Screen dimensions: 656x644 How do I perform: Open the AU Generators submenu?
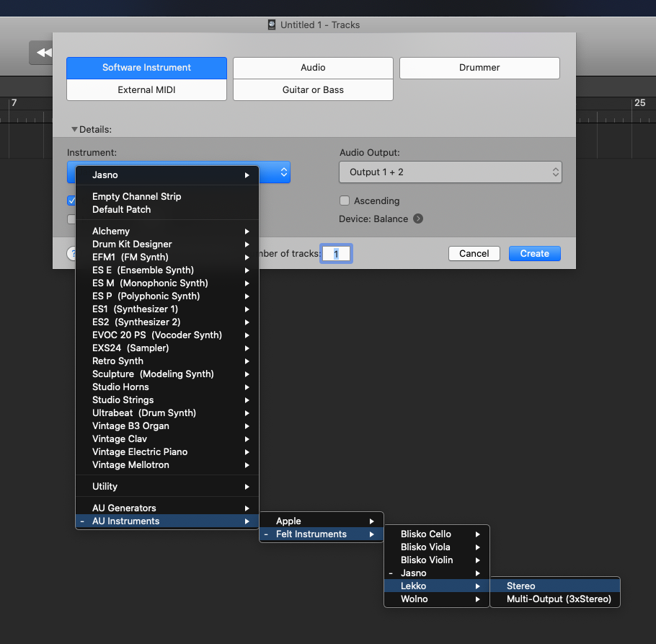click(167, 508)
